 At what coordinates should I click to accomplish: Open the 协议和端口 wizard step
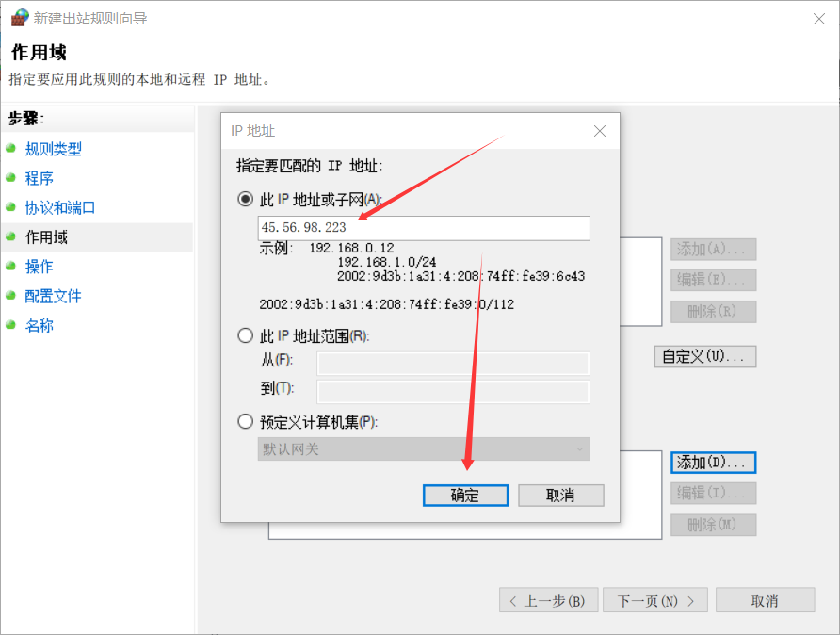58,207
